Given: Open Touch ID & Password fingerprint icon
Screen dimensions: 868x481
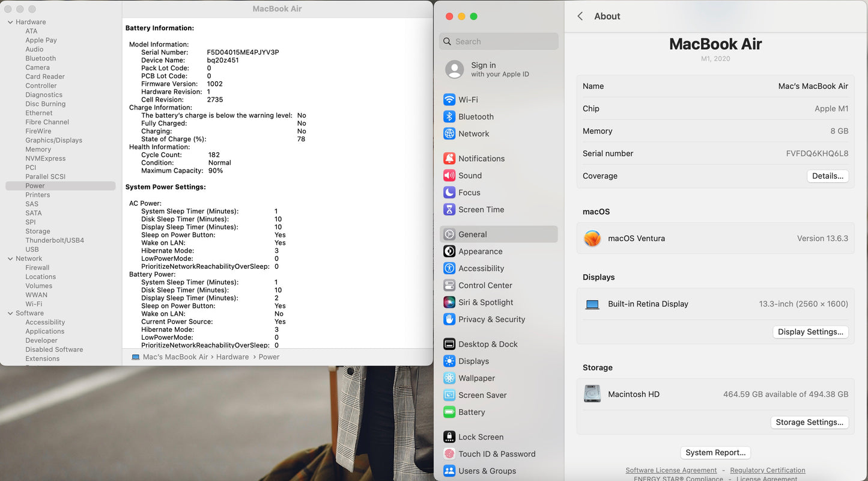Looking at the screenshot, I should (449, 454).
